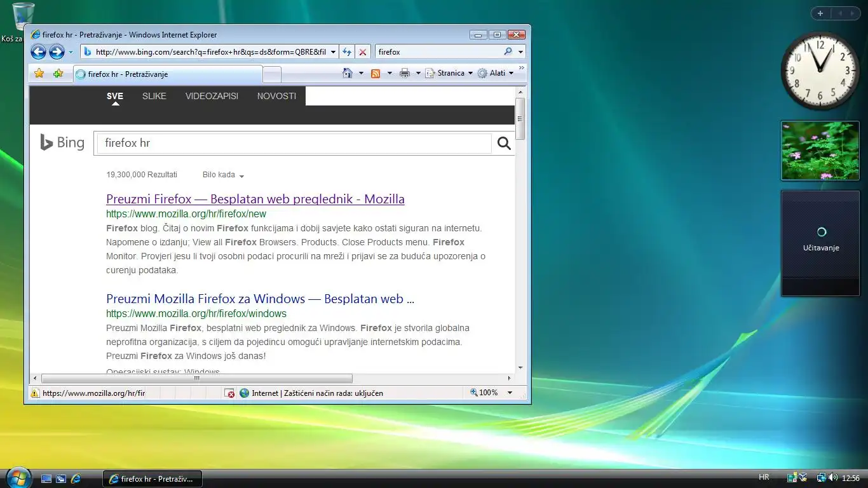
Task: Go back with the IE Back arrow
Action: click(x=38, y=52)
